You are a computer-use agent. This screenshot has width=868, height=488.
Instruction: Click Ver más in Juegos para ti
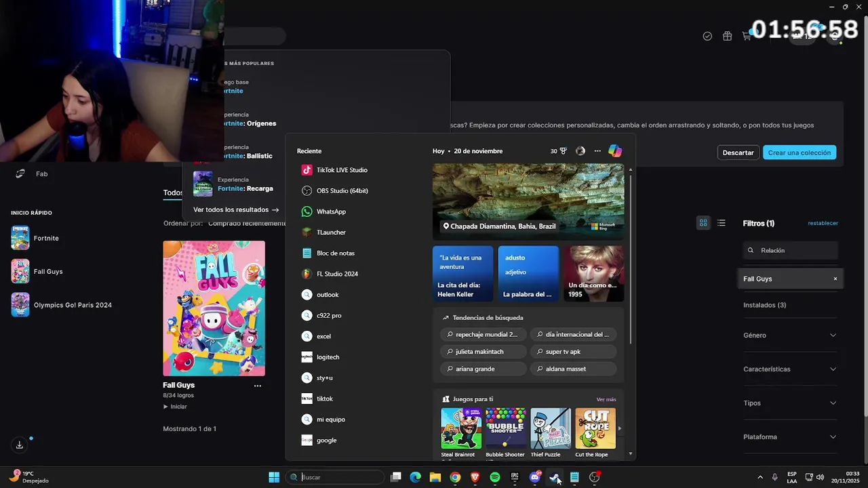(606, 399)
